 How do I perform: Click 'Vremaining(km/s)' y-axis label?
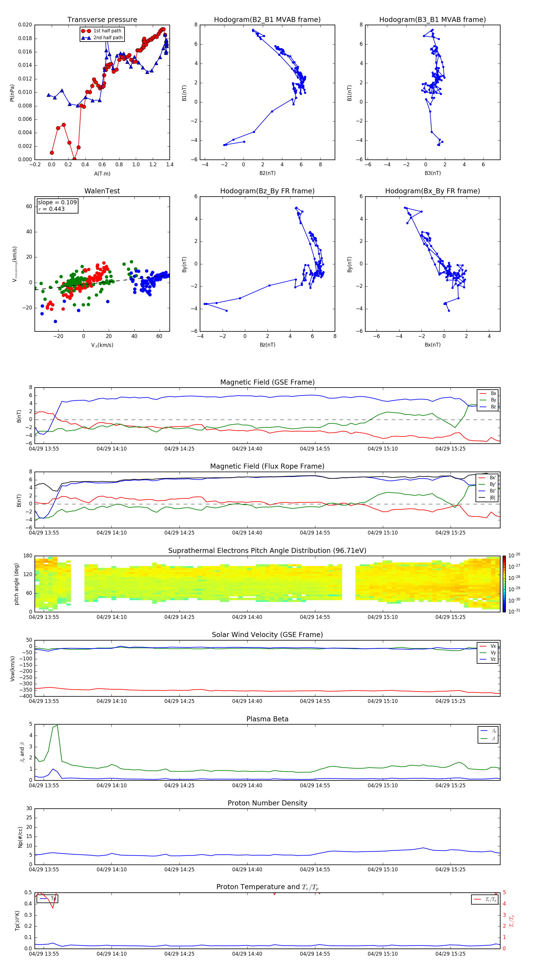(x=15, y=264)
